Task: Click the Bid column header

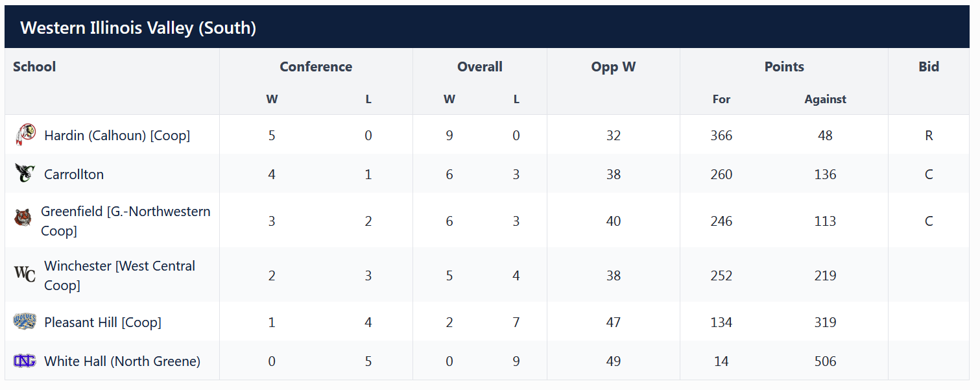Action: 929,67
